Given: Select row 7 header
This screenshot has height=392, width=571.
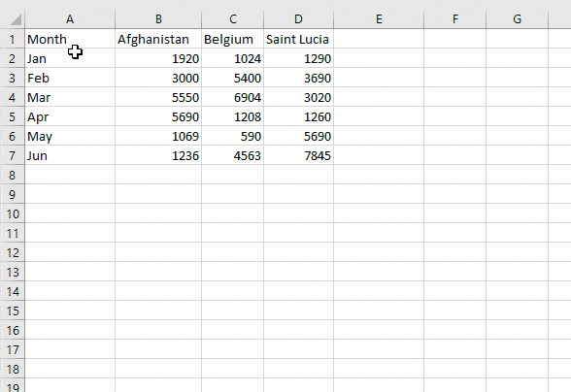Looking at the screenshot, I should pos(13,155).
